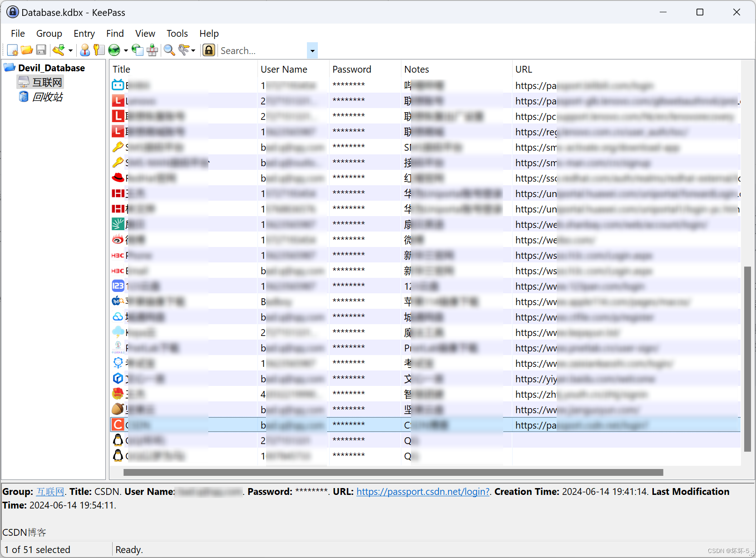Lock workspace with the padlock icon
Viewport: 756px width, 558px height.
tap(209, 50)
